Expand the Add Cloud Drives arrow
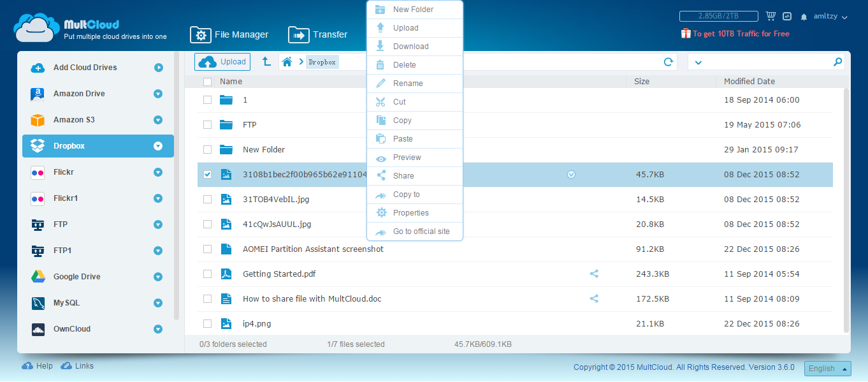This screenshot has width=868, height=382. 158,68
